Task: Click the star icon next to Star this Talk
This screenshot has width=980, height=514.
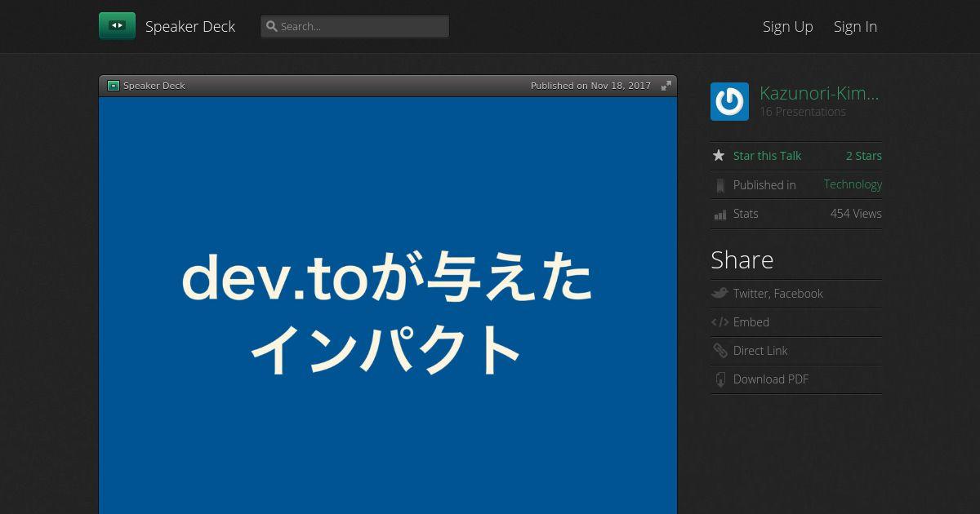Action: [719, 156]
